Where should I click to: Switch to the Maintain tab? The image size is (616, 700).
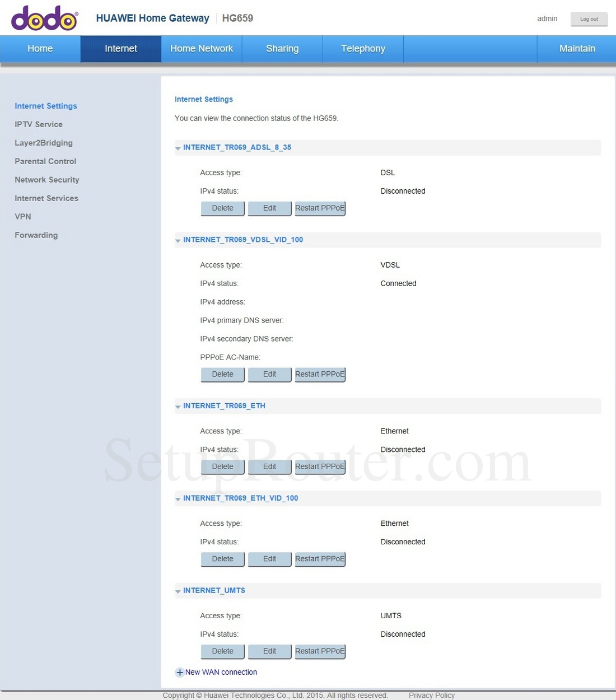tap(577, 49)
